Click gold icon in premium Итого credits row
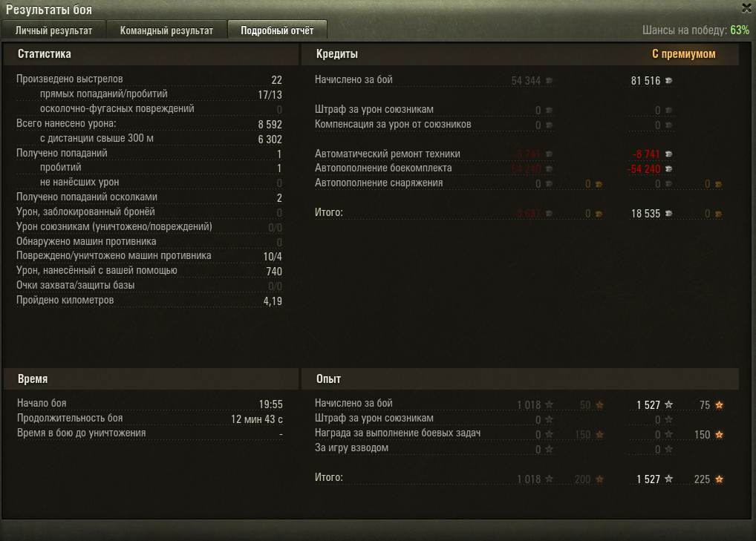The height and width of the screenshot is (541, 756). 718,214
